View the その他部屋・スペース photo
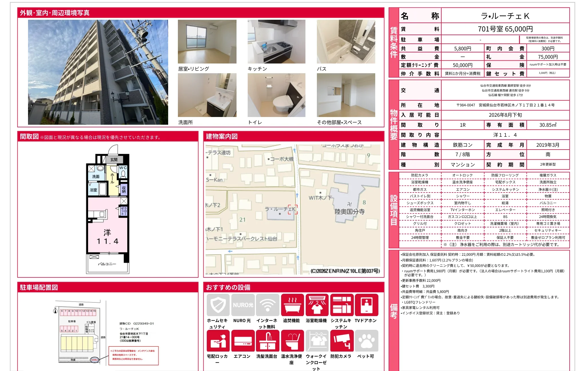Viewport: 588px width, 371px height. 346,95
